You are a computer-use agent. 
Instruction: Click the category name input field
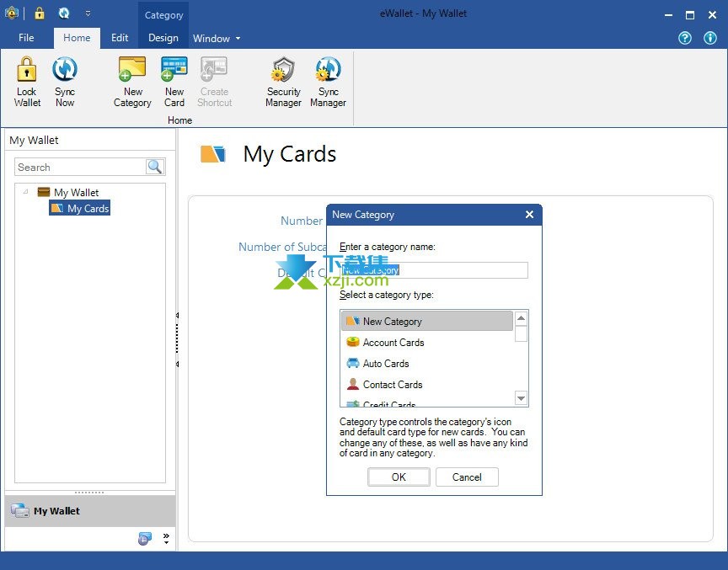coord(434,270)
